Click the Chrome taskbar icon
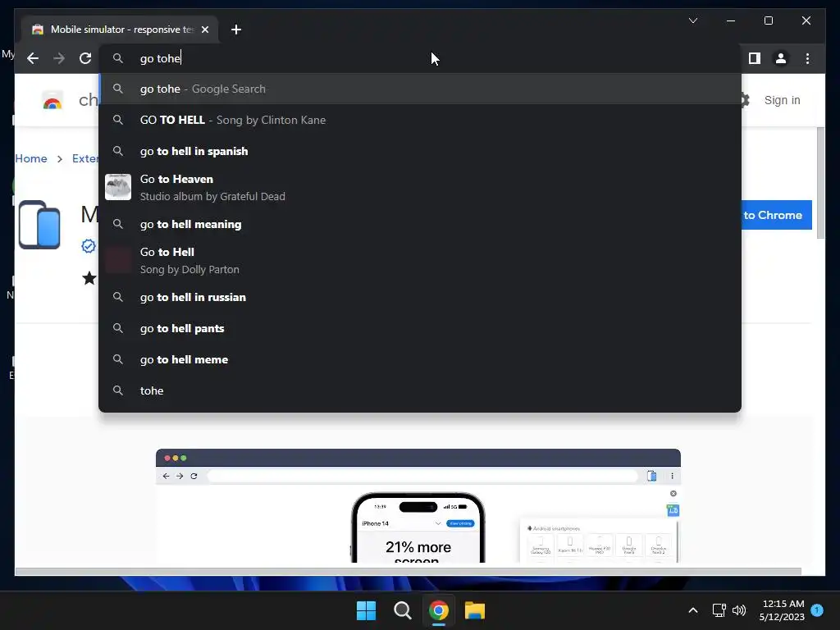The image size is (840, 630). (x=439, y=610)
